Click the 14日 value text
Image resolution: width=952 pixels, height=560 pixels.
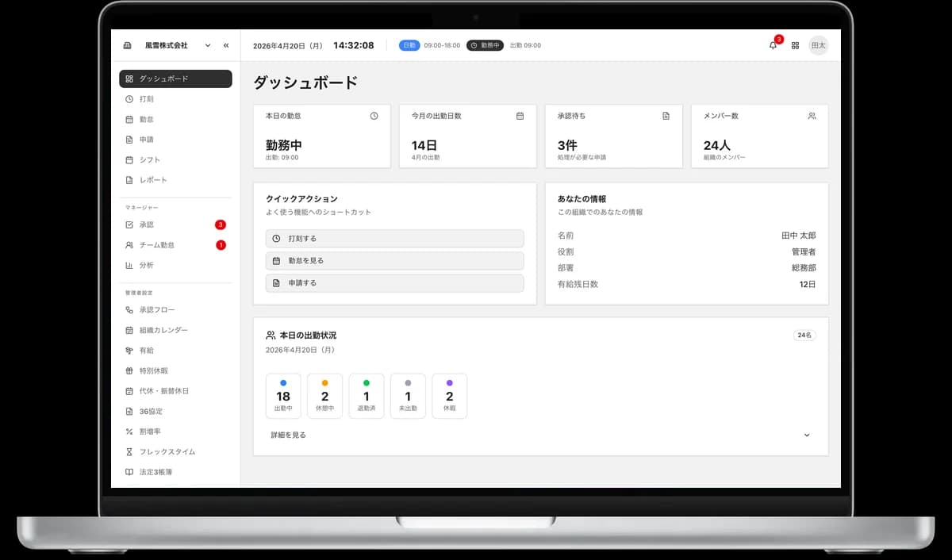[x=424, y=145]
